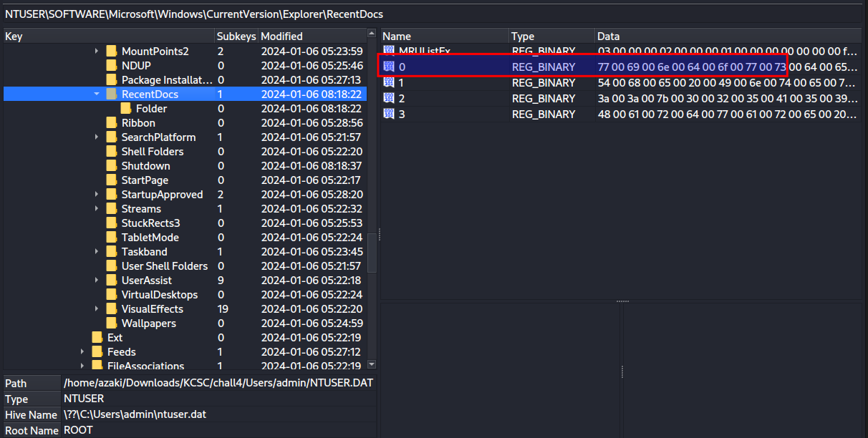The image size is (868, 438).
Task: Click the key tree vertical scrollbar thumb
Action: point(372,252)
